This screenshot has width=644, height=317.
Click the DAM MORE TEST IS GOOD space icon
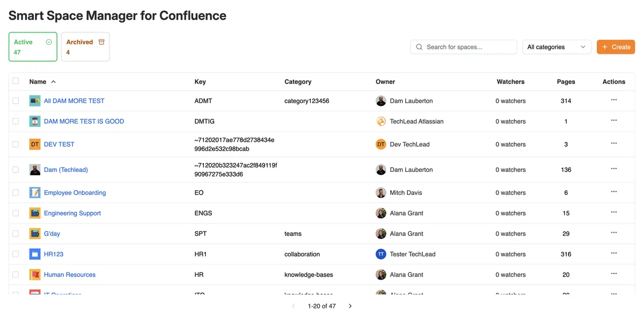point(35,121)
